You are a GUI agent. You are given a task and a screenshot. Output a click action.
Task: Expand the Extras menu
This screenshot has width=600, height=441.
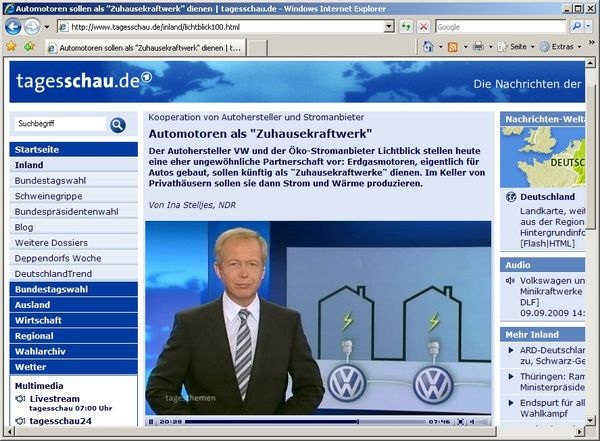click(x=562, y=47)
